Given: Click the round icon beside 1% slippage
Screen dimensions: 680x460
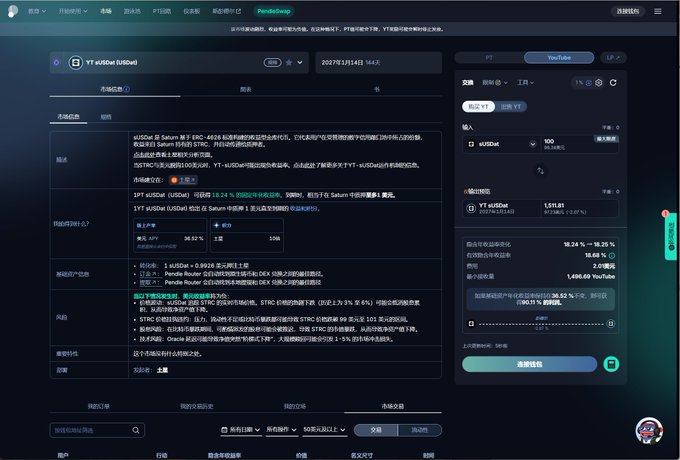Looking at the screenshot, I should click(x=588, y=83).
